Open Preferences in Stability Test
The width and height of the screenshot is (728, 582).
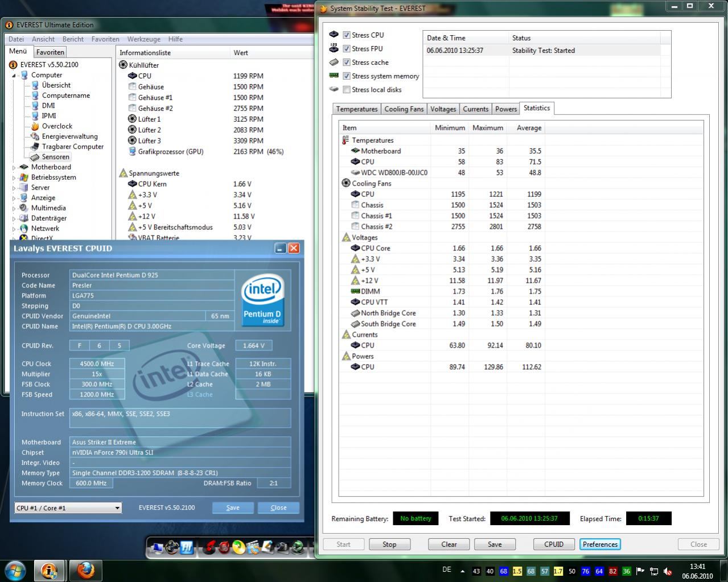pyautogui.click(x=600, y=544)
